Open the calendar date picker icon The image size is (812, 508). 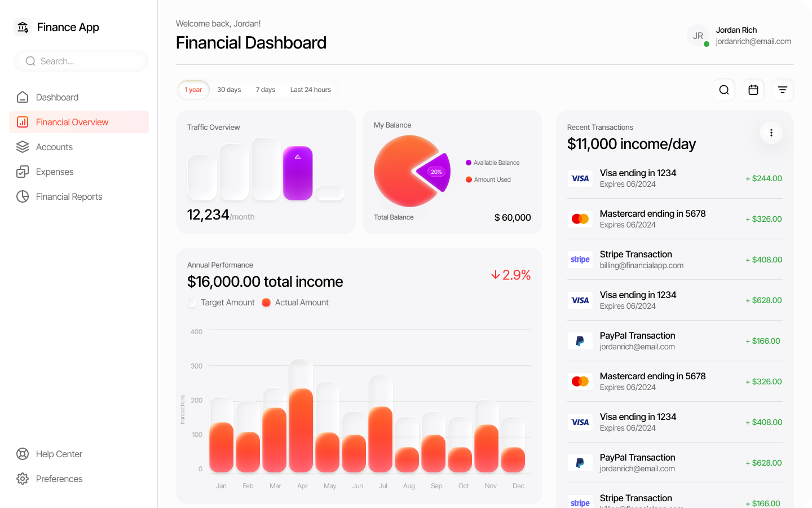pyautogui.click(x=753, y=90)
